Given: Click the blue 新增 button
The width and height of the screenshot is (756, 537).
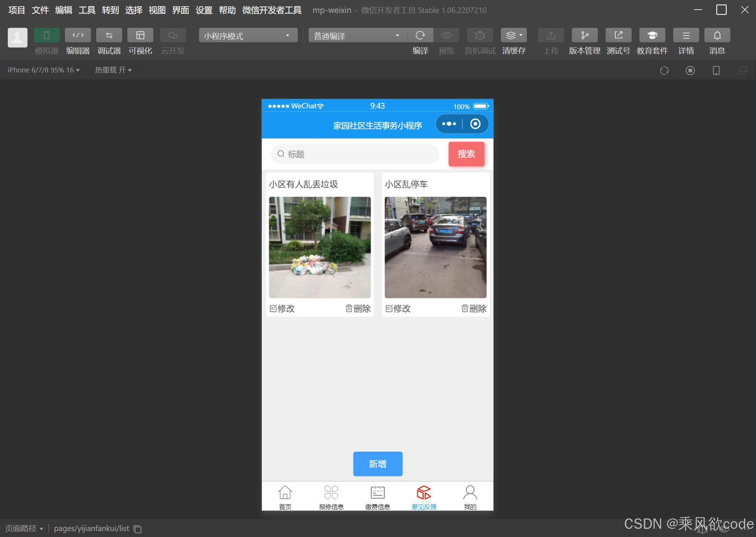Looking at the screenshot, I should (x=378, y=464).
